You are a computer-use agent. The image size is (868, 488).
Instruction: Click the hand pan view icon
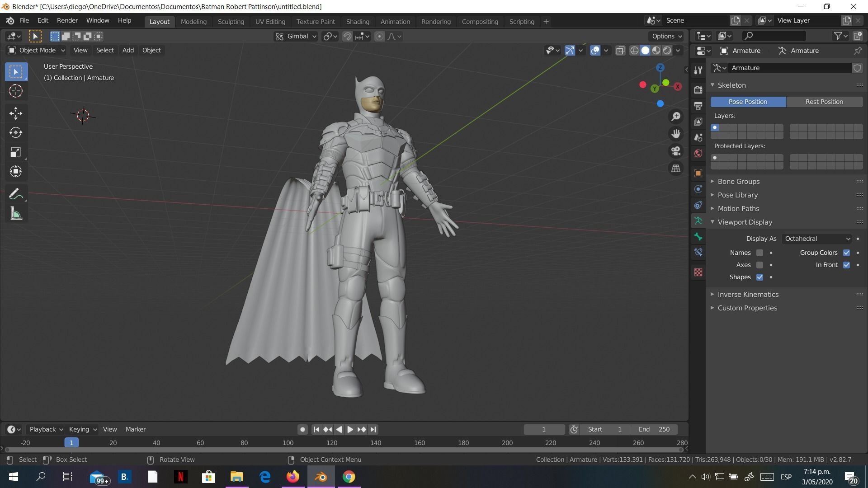click(676, 134)
